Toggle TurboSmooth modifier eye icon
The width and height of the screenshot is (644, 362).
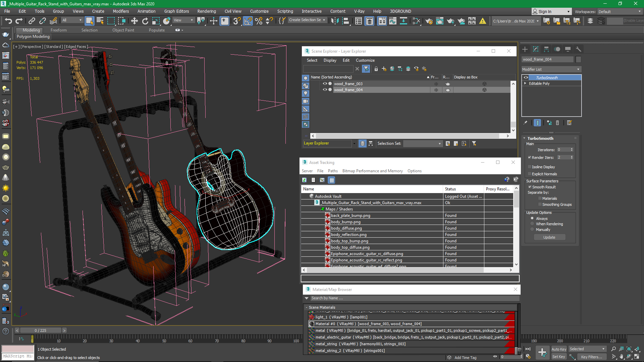coord(526,78)
